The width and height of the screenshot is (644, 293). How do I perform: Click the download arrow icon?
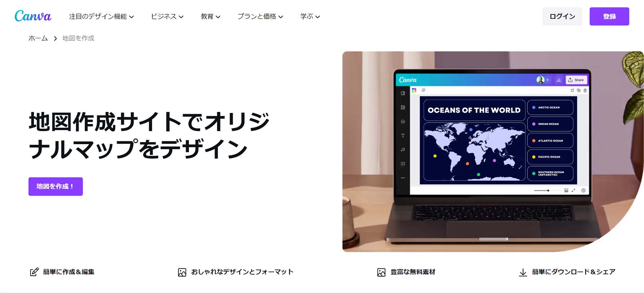pos(523,272)
